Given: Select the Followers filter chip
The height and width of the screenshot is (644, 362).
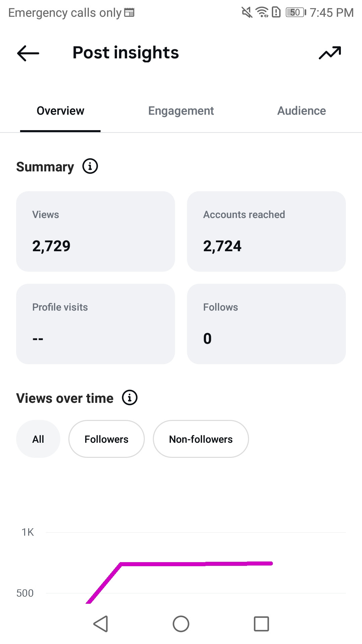Looking at the screenshot, I should click(x=107, y=439).
